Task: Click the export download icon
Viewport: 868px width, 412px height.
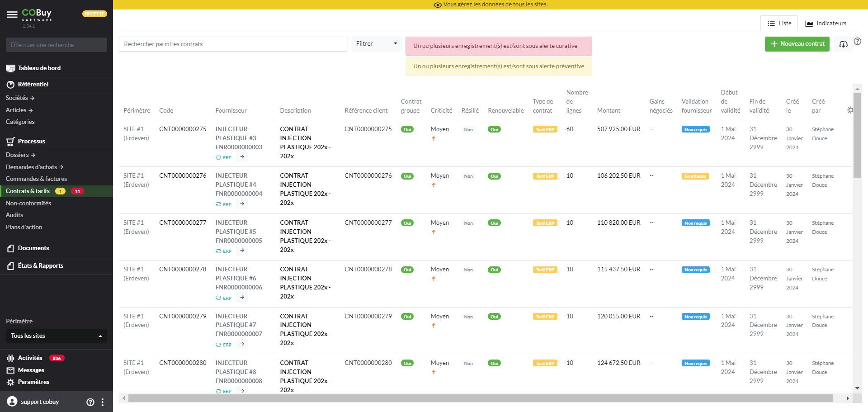Action: coord(843,44)
